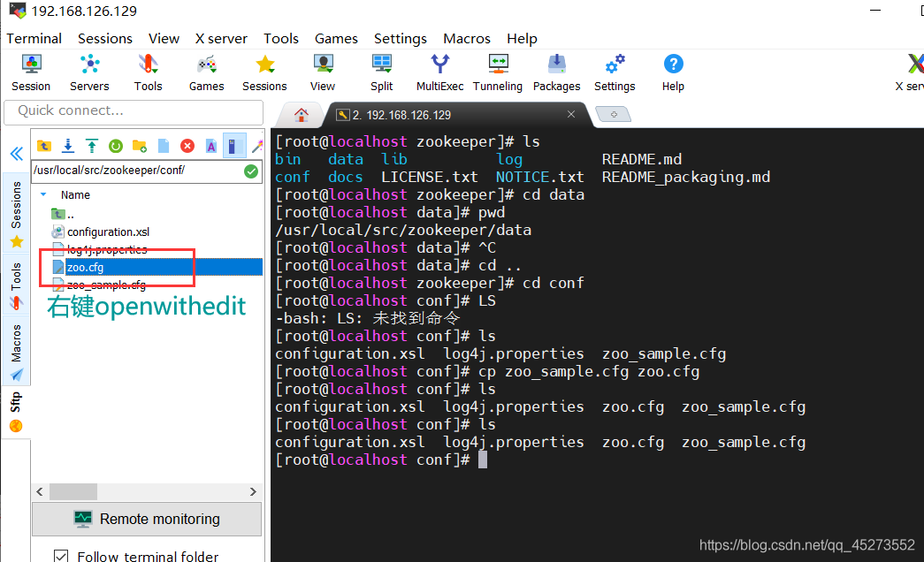
Task: Open the Servers toolbar icon
Action: [89, 72]
